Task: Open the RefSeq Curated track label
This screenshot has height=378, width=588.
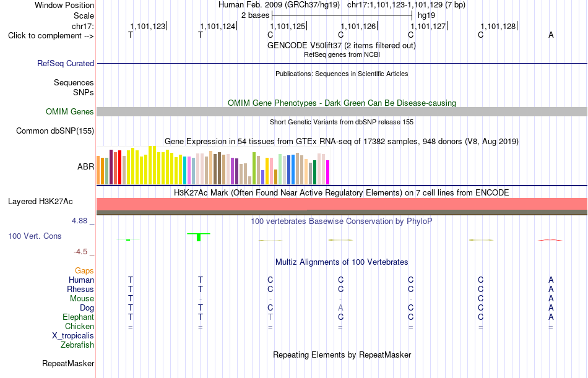Action: (x=66, y=63)
